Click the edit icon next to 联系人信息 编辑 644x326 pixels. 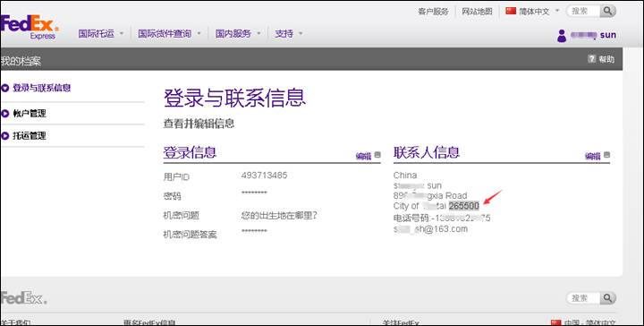607,155
